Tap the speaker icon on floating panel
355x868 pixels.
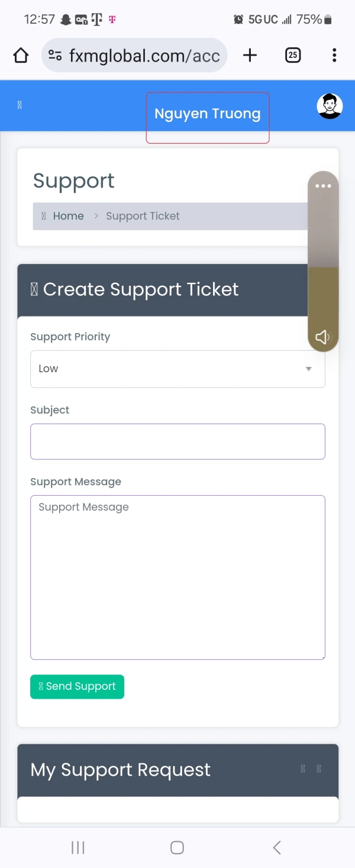(322, 337)
